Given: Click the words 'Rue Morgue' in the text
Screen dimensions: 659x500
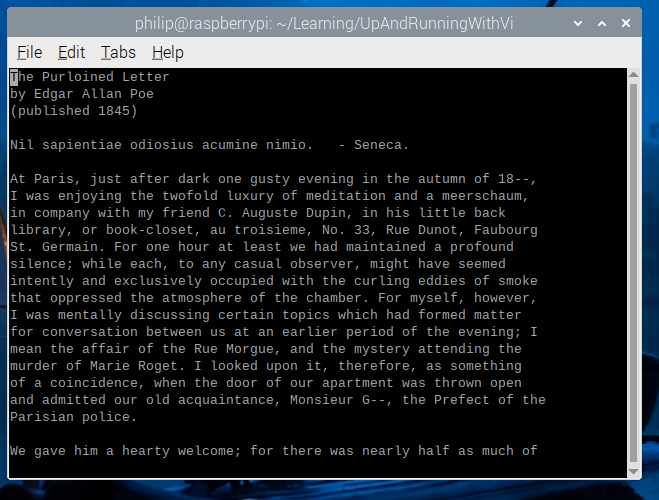Looking at the screenshot, I should [234, 349].
